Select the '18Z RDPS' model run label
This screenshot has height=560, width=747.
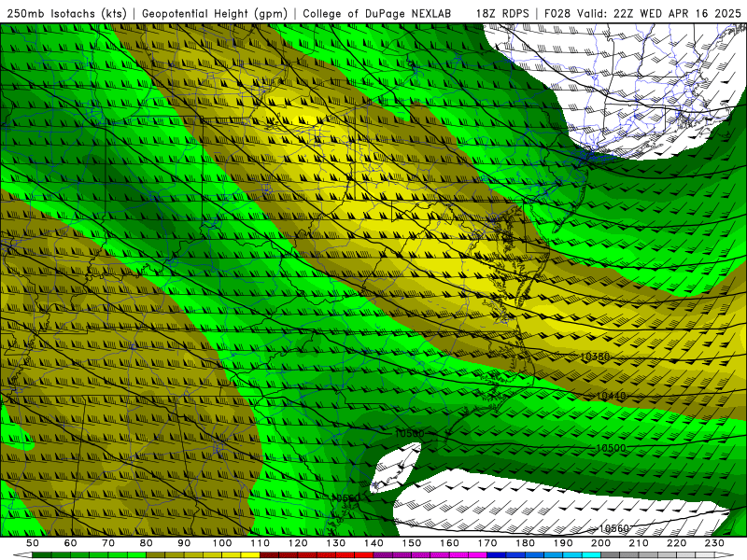pos(502,14)
